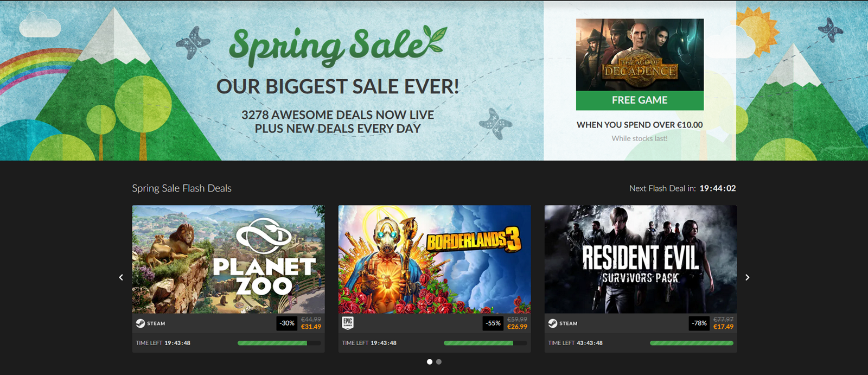Open the Planet Zoo deal thumbnail
The image size is (868, 375).
click(x=228, y=259)
